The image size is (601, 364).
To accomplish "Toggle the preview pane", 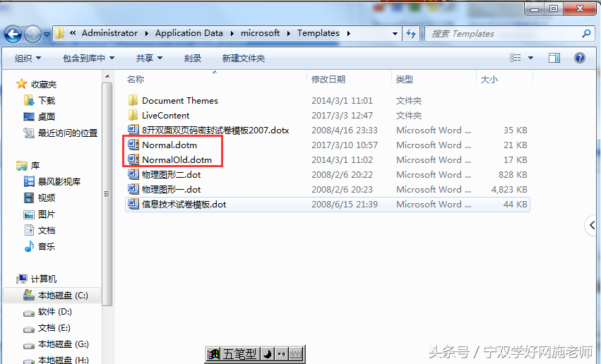I will point(554,58).
